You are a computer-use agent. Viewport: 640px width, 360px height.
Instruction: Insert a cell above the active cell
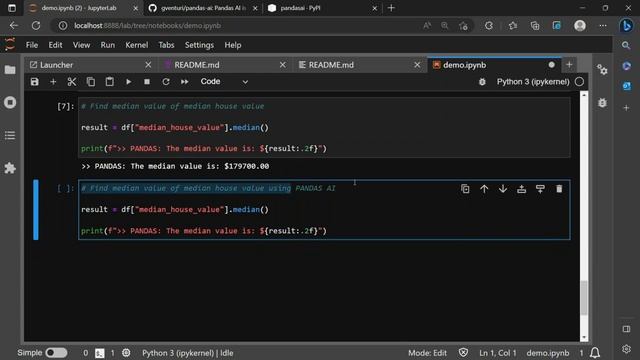click(x=521, y=189)
